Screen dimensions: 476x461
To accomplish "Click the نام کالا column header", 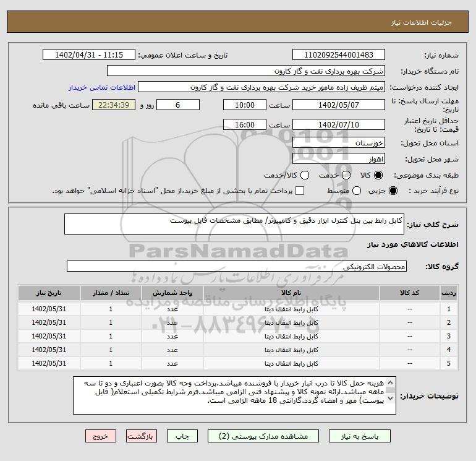I will point(291,293).
